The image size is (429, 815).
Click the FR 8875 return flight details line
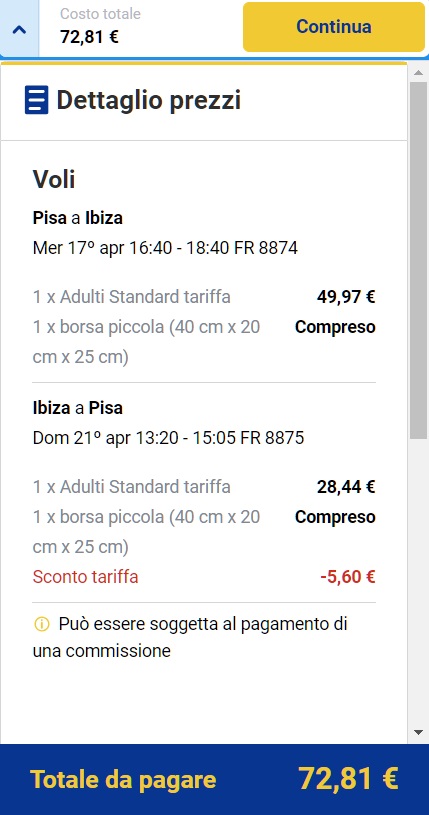pyautogui.click(x=168, y=438)
